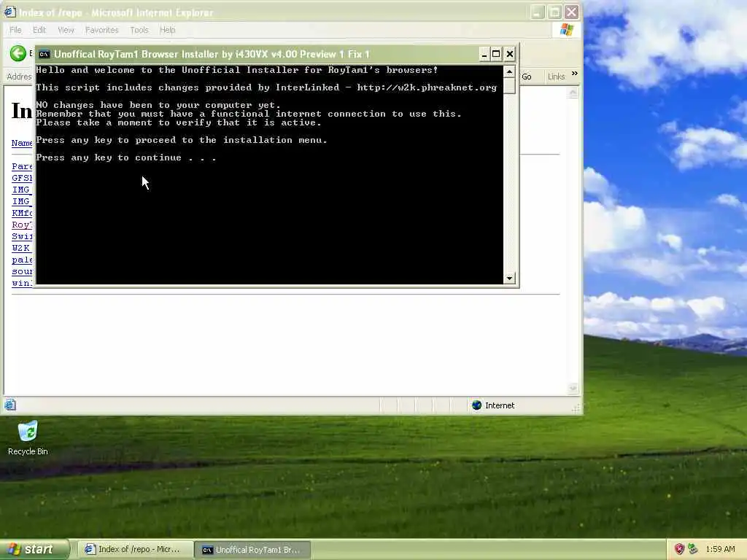Open the GFS link in directory listing
The width and height of the screenshot is (747, 560).
point(22,178)
